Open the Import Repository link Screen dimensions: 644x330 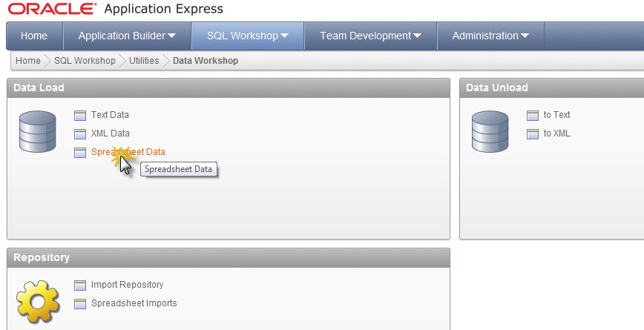[128, 285]
